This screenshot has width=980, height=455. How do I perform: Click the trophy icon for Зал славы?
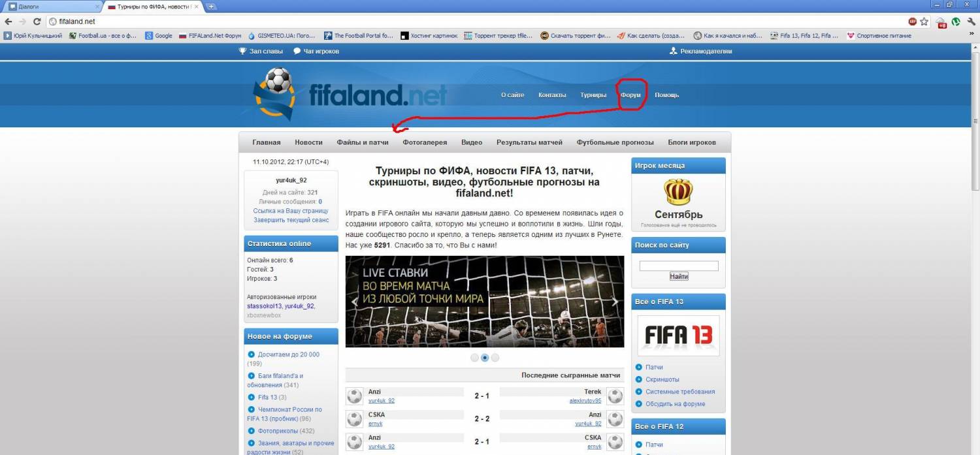tap(242, 51)
